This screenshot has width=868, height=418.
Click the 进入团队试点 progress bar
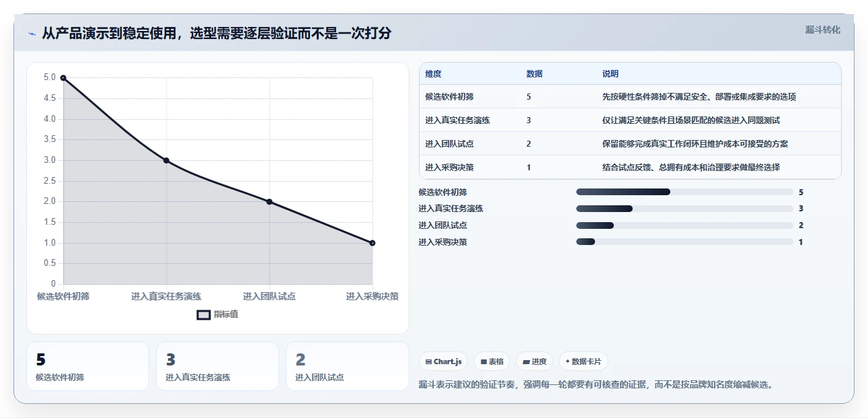pyautogui.click(x=684, y=225)
